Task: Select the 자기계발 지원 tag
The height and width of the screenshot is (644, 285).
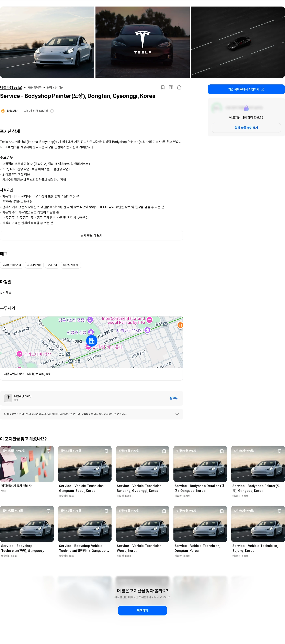Action: tap(34, 265)
